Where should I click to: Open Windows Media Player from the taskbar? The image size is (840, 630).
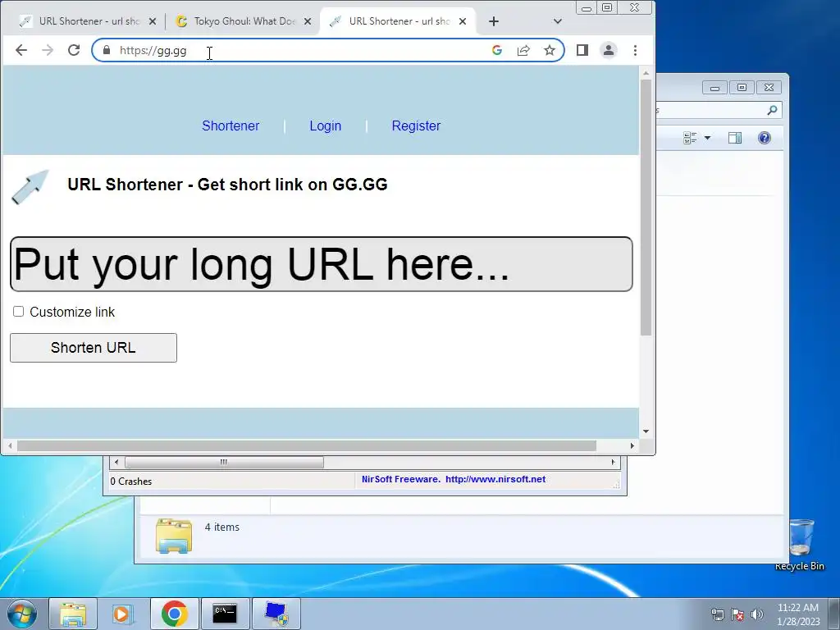click(x=121, y=614)
